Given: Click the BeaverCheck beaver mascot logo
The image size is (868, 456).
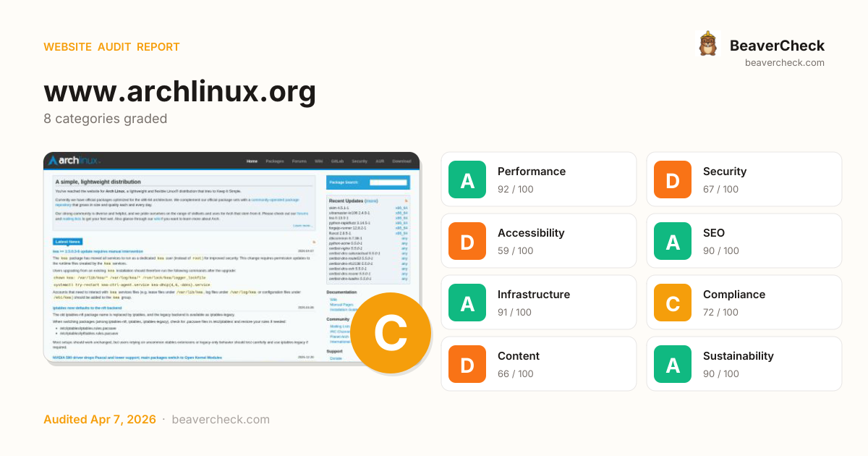Looking at the screenshot, I should 707,44.
